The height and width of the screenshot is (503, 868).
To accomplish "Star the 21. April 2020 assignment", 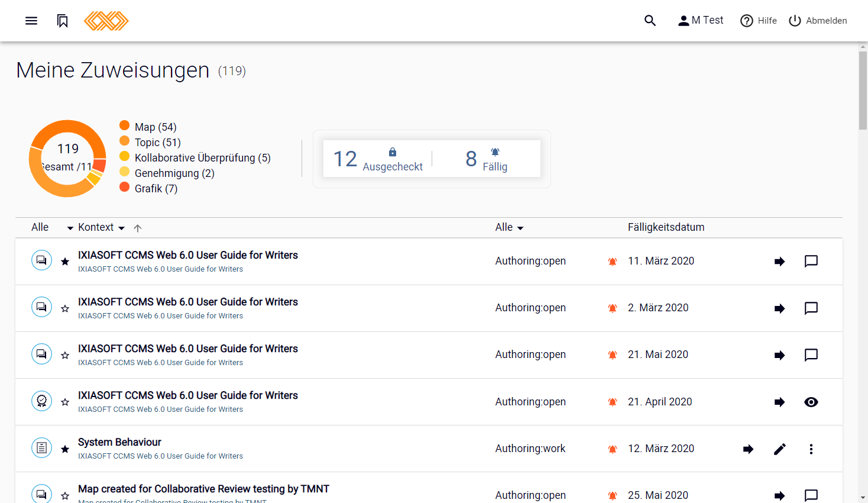I will 65,402.
